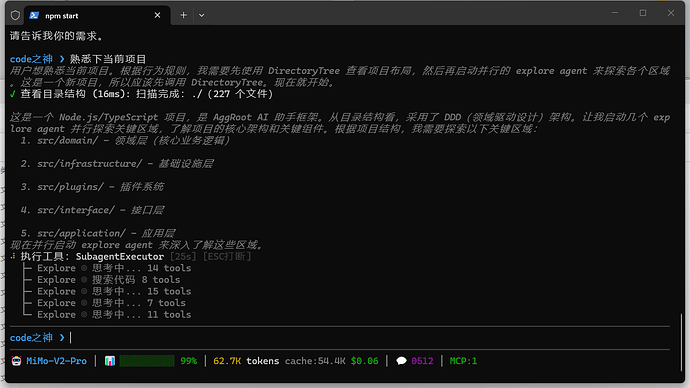Screen dimensions: 690x388
Task: Click the Explore 搜索代码 8 tools row
Action: click(109, 280)
